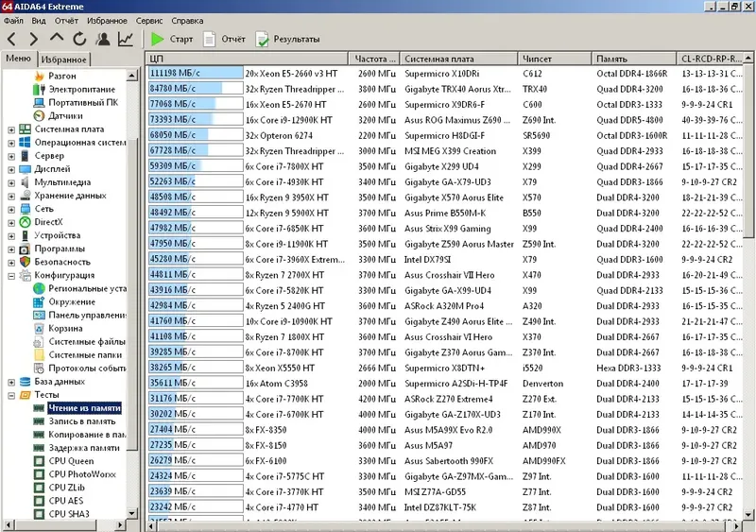Select the Электропитание battery icon
Screen dimensions: 756x532
point(39,89)
